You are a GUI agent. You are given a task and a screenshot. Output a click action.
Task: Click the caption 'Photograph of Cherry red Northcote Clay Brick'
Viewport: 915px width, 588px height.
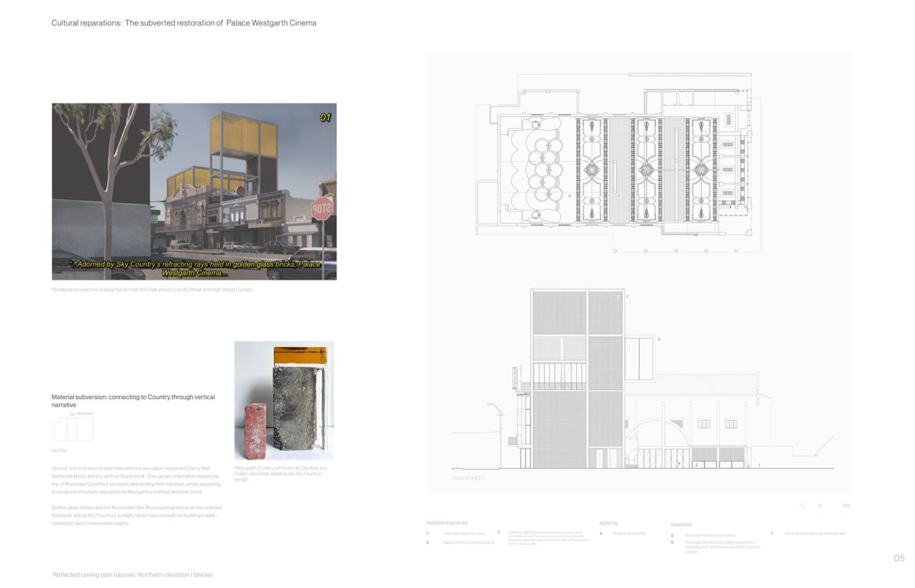[x=280, y=474]
